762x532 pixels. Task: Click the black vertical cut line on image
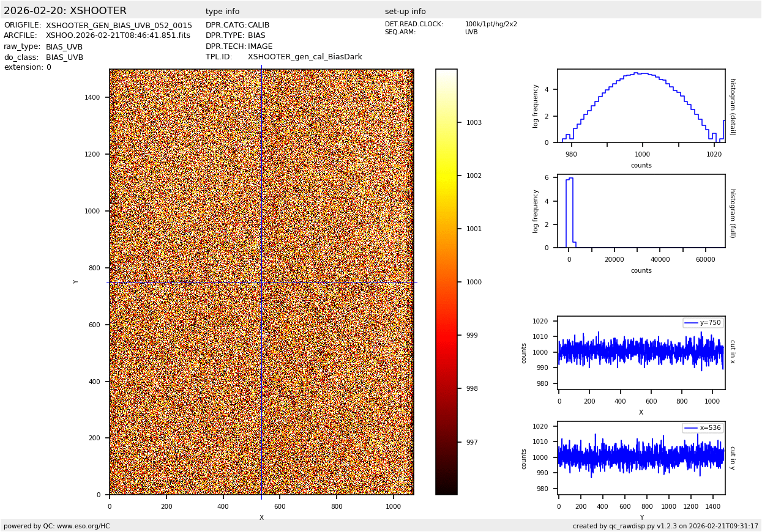pyautogui.click(x=261, y=183)
